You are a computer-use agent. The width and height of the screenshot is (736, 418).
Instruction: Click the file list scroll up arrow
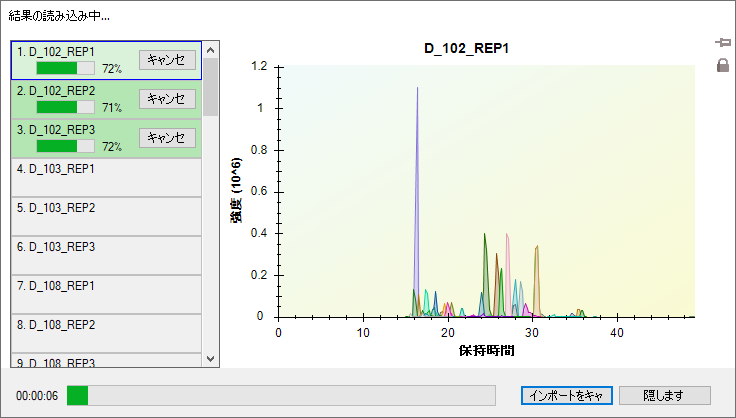coord(210,50)
